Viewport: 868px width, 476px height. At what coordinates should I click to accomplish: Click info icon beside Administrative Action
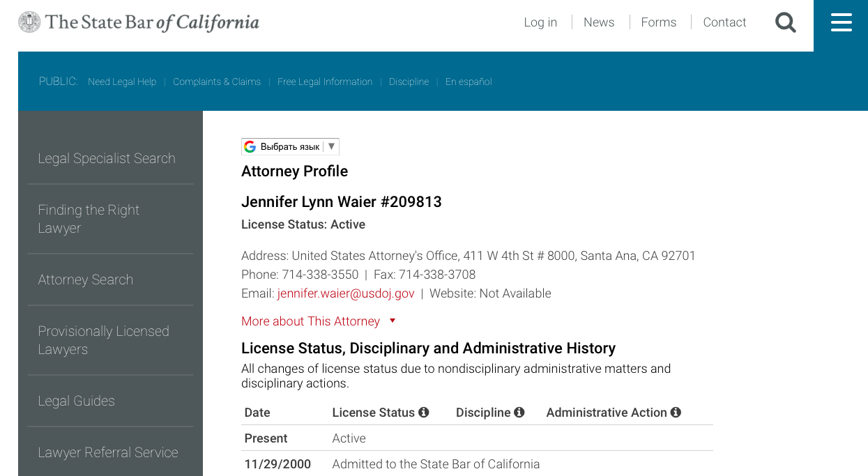pos(676,413)
